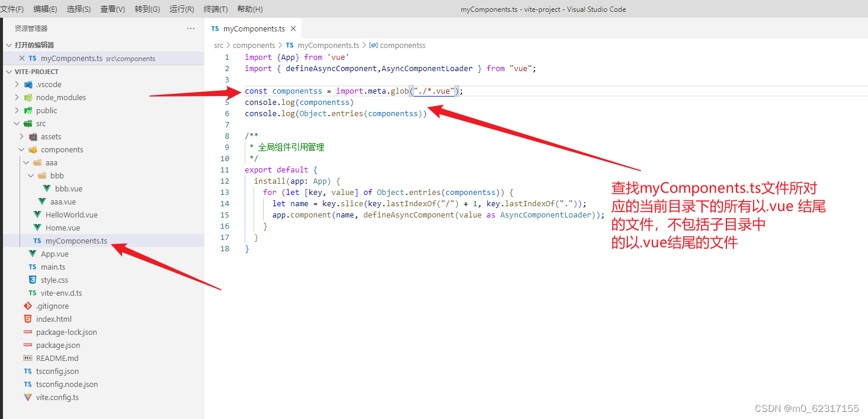The width and height of the screenshot is (868, 419).
Task: Click the assets folder icon
Action: 33,137
